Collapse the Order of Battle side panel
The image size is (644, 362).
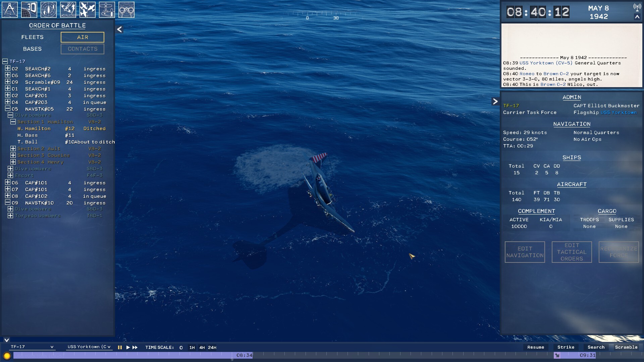tap(119, 29)
